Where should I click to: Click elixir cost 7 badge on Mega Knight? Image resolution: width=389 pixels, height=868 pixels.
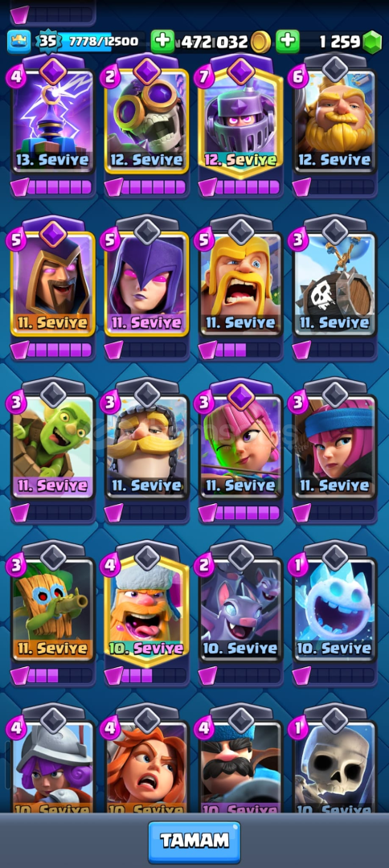[204, 77]
